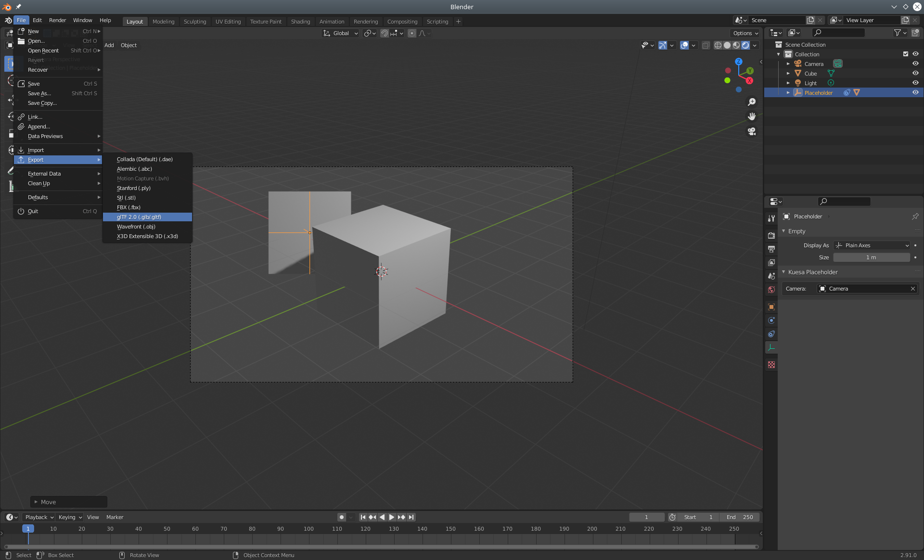924x560 pixels.
Task: Open the View Layer properties tab
Action: [771, 262]
